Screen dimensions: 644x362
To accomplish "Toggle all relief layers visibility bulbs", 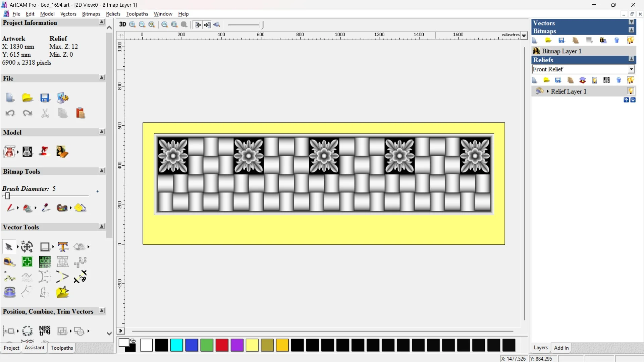I will 631,80.
